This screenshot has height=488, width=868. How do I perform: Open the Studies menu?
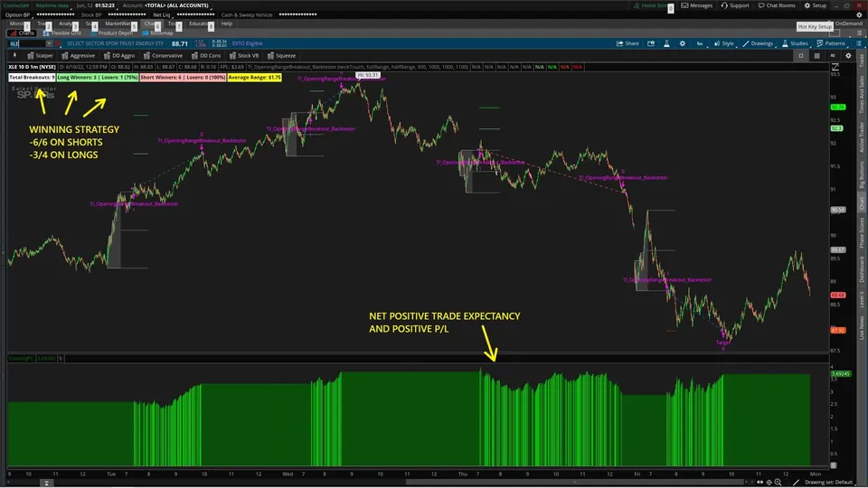(x=795, y=43)
